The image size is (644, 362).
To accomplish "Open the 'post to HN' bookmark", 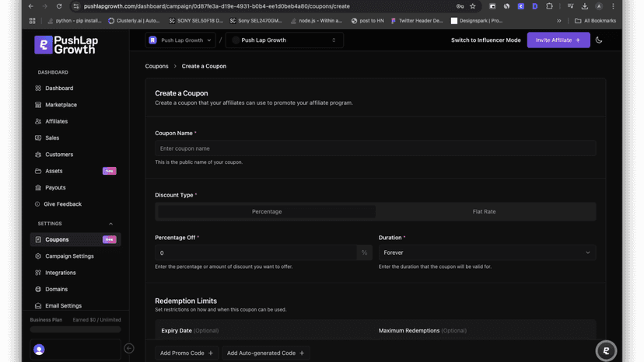I will pyautogui.click(x=368, y=20).
